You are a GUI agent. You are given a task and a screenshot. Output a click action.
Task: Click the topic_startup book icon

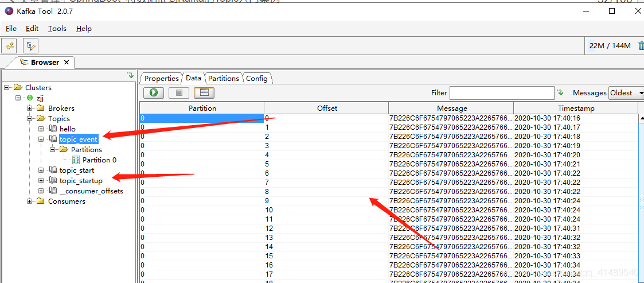(53, 180)
